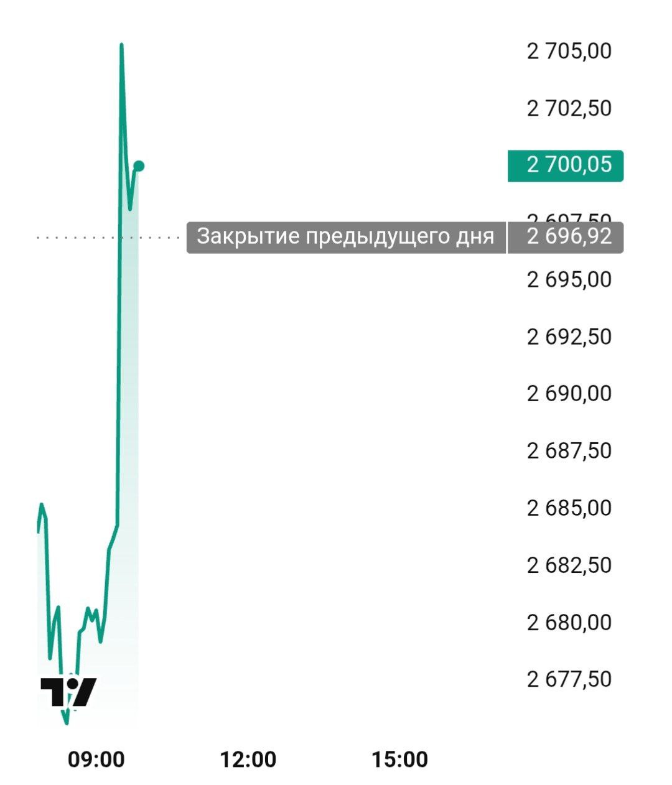Viewport: 672px width, 785px height.
Task: Click the 2 702,50 price axis label
Action: 569,108
